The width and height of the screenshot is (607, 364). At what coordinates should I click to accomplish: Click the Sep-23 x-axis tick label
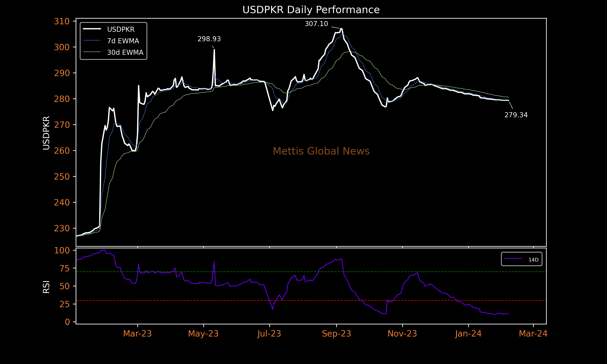pyautogui.click(x=336, y=334)
